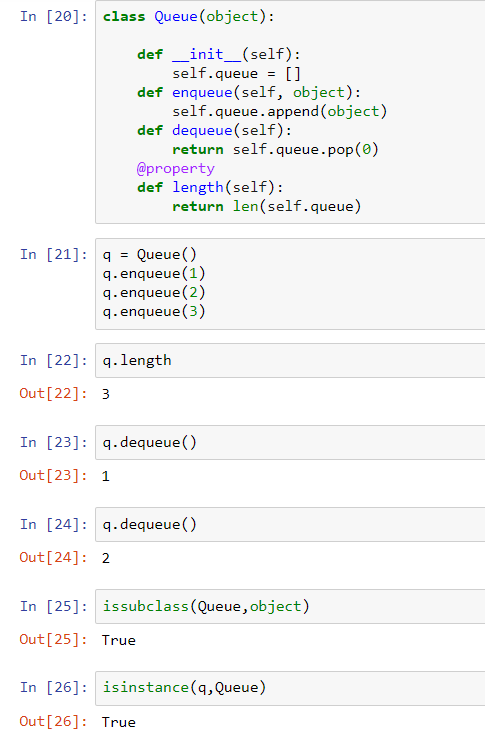
Task: Place cursor on 'return self.queue.pop(0)' line
Action: [275, 150]
